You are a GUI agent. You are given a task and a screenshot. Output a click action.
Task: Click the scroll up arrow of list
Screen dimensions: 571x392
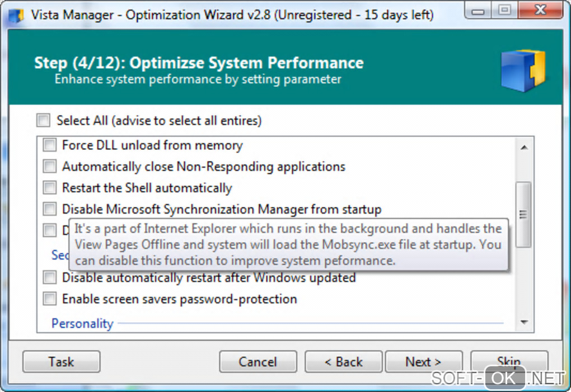(x=524, y=147)
